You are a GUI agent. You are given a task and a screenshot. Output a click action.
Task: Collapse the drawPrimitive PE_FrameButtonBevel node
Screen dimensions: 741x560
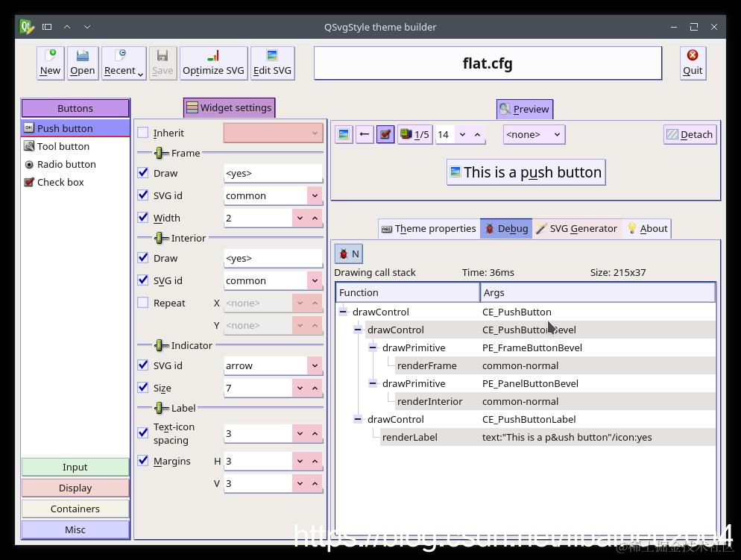(x=373, y=347)
